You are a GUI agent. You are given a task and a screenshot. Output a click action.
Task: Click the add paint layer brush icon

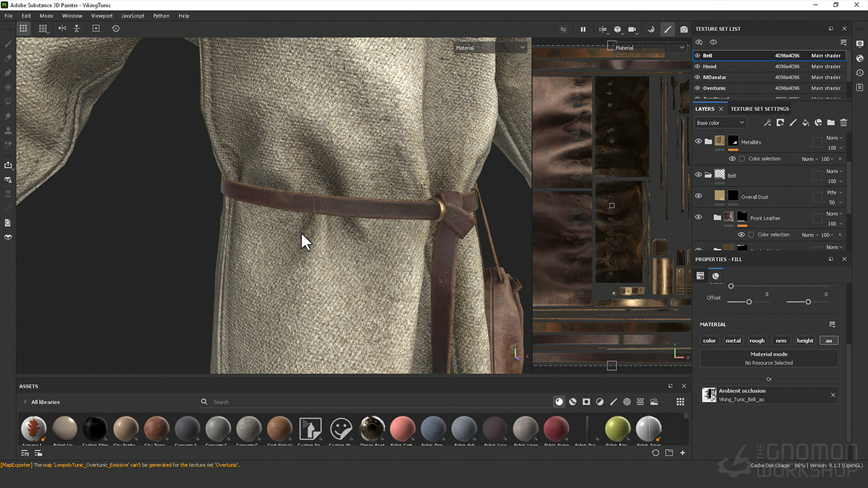793,123
